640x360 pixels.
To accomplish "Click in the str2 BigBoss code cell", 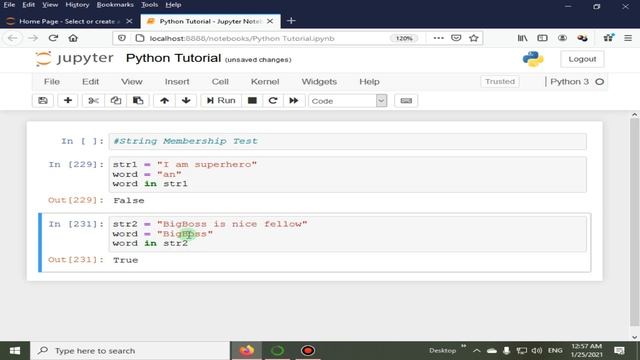I will [x=348, y=234].
